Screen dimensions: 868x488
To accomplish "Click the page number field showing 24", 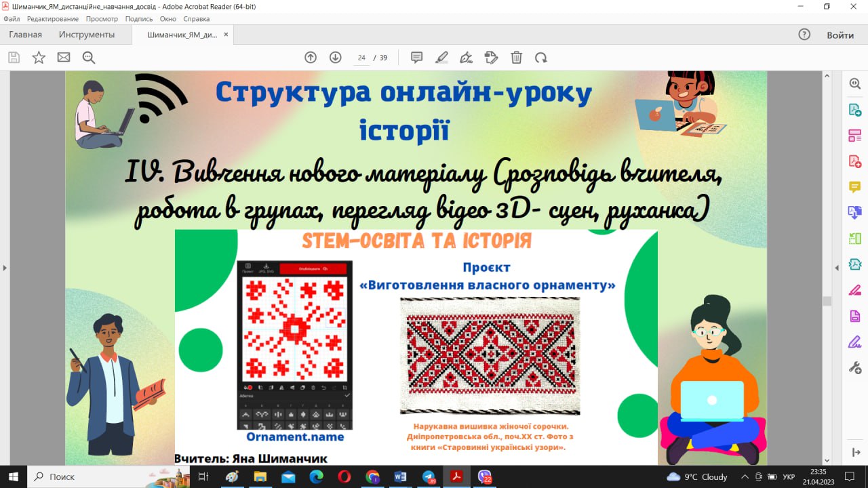I will pyautogui.click(x=361, y=58).
